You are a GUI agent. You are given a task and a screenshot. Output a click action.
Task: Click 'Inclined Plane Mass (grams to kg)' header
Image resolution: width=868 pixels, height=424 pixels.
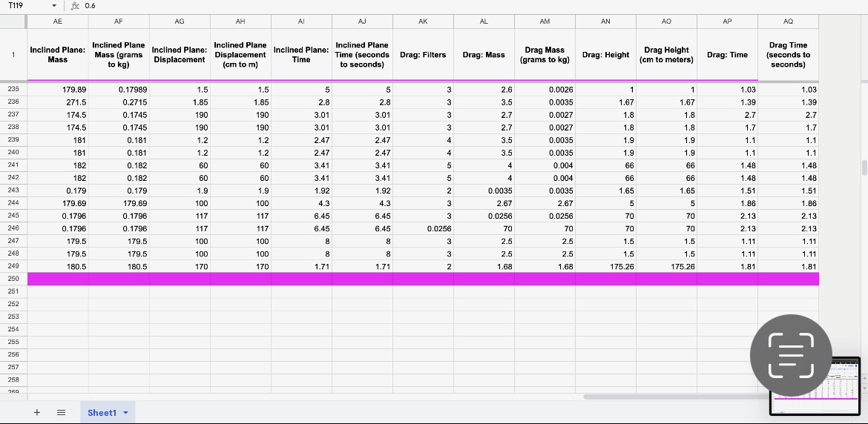pos(119,55)
